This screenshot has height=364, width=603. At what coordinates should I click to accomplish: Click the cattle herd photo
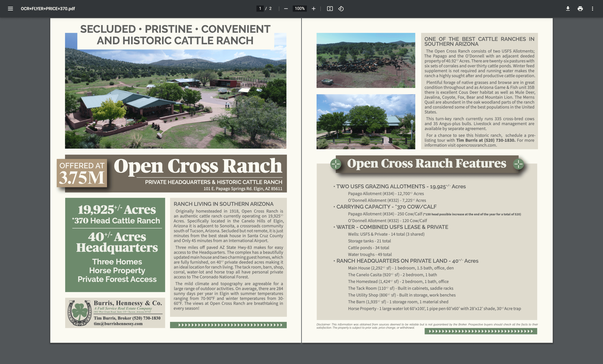[366, 61]
